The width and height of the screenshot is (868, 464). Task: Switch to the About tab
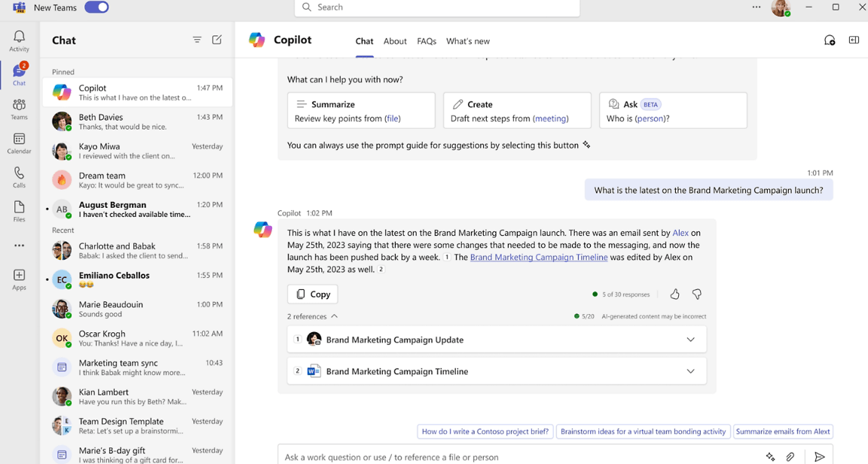click(395, 41)
